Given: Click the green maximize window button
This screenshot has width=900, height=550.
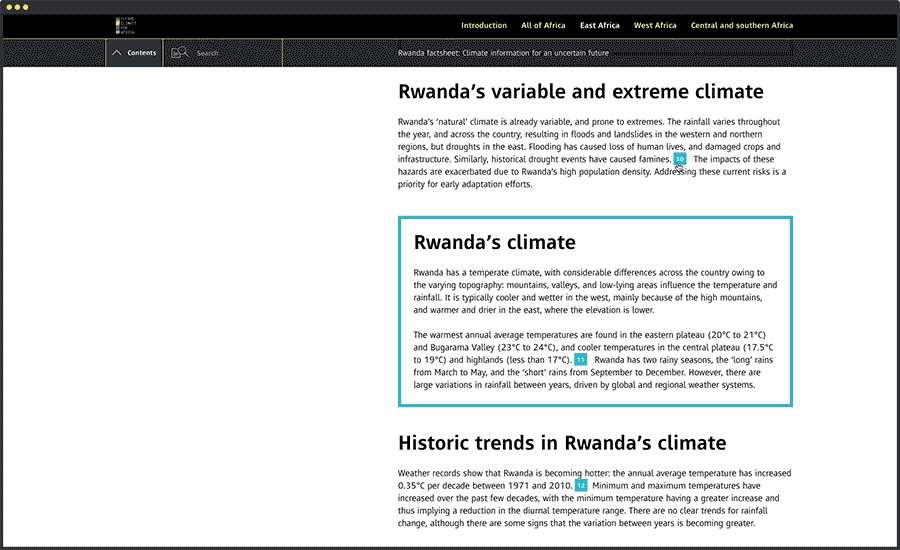Looking at the screenshot, I should [x=26, y=6].
